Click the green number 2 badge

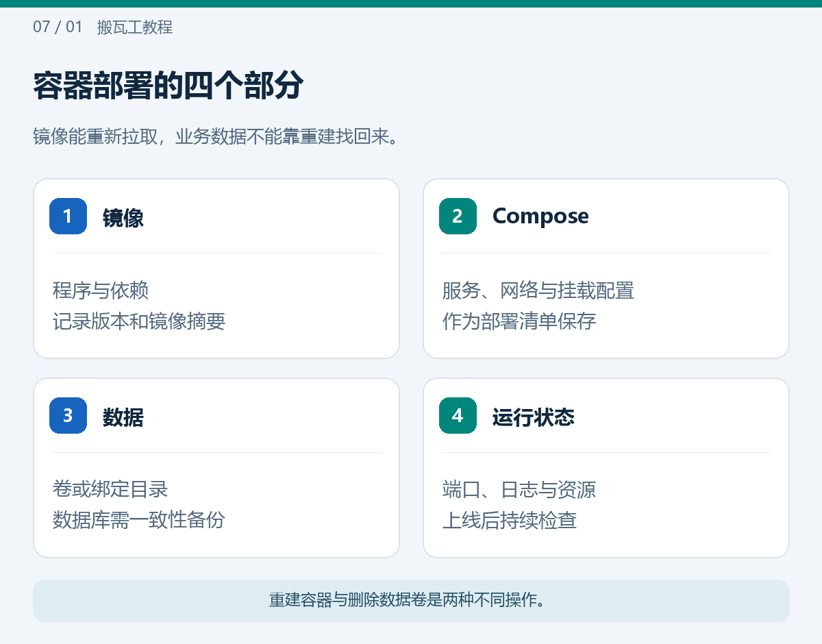(458, 216)
